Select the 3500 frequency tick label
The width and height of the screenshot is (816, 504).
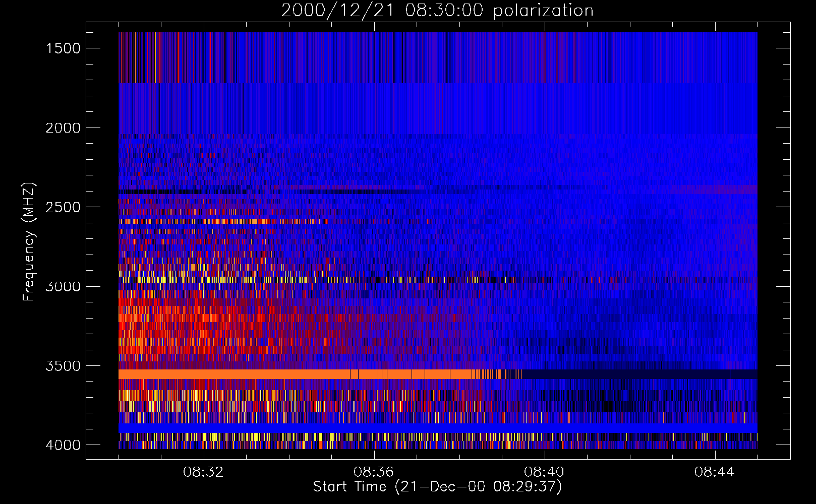point(63,366)
